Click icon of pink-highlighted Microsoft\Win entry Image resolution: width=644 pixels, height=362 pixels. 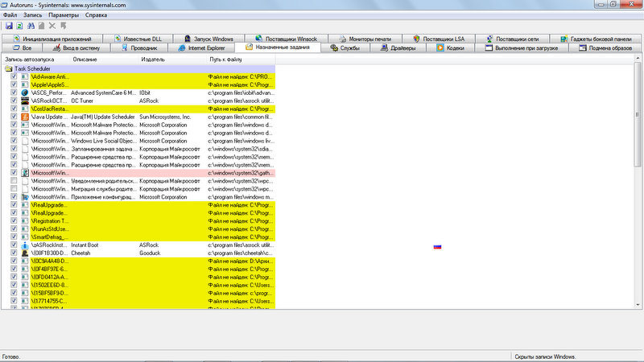(25, 173)
